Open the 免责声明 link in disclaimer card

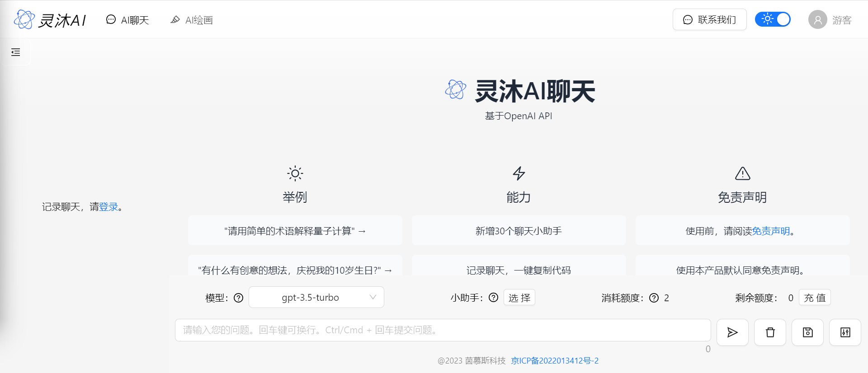click(771, 231)
